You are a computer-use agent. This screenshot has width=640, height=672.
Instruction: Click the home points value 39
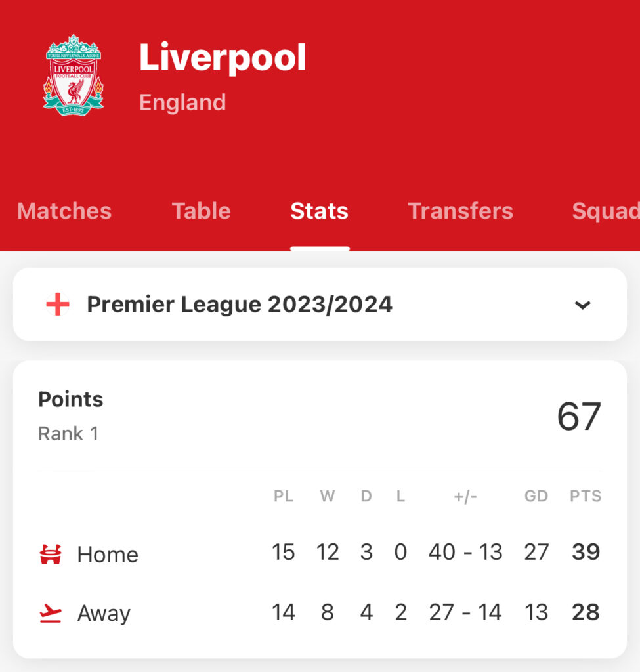586,552
